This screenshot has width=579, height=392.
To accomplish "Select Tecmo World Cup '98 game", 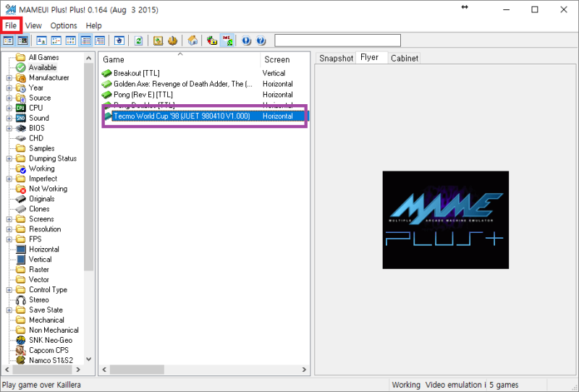I will point(182,116).
